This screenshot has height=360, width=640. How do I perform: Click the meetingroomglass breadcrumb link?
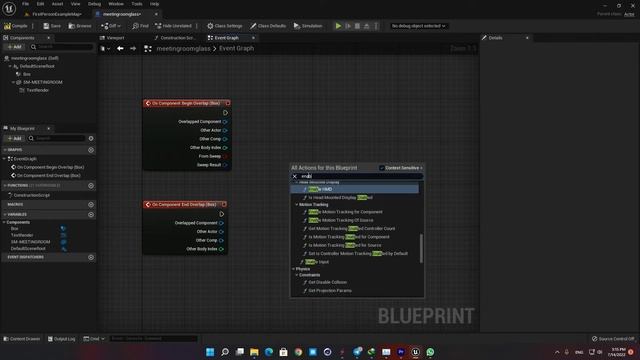[184, 49]
